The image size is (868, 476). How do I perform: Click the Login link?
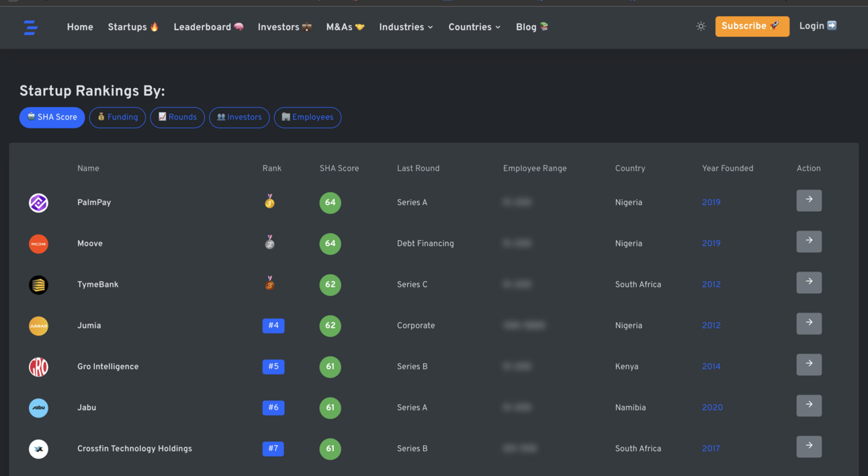pos(818,26)
